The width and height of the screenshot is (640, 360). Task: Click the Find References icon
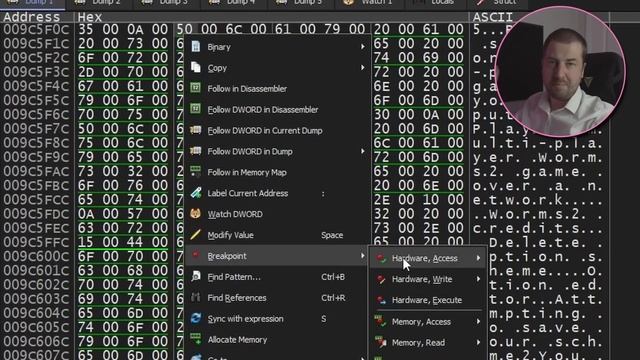[x=196, y=297]
